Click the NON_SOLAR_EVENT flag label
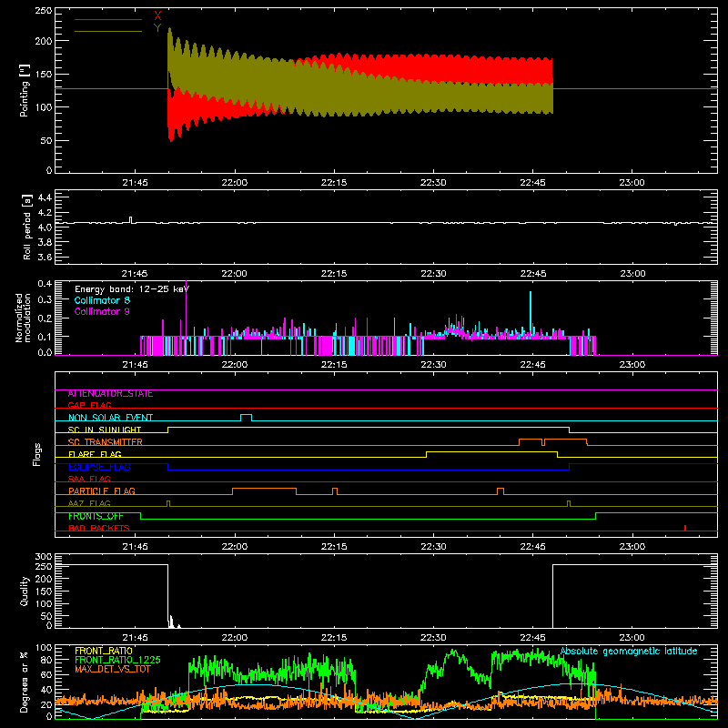Image resolution: width=728 pixels, height=728 pixels. pyautogui.click(x=110, y=418)
